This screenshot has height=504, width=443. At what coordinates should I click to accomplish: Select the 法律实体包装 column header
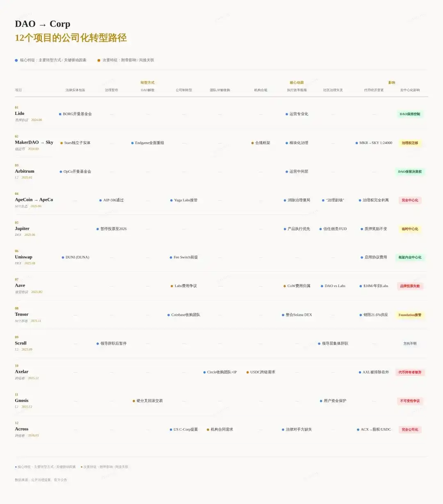[x=75, y=90]
